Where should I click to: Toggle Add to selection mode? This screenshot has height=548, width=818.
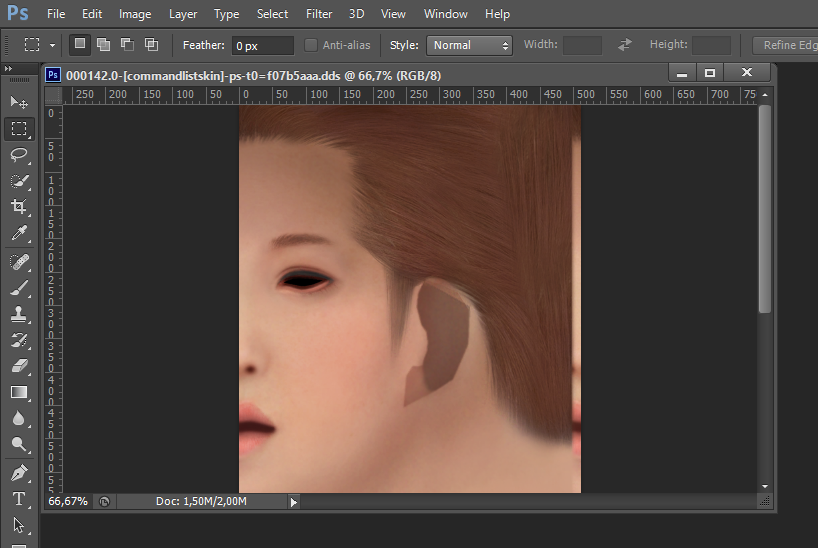[x=103, y=45]
